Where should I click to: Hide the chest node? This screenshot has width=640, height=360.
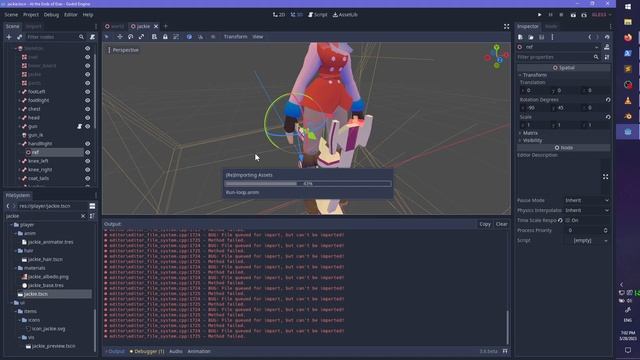point(87,109)
